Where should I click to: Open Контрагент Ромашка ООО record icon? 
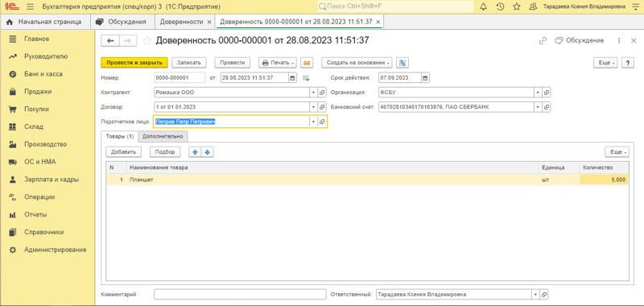tap(323, 93)
